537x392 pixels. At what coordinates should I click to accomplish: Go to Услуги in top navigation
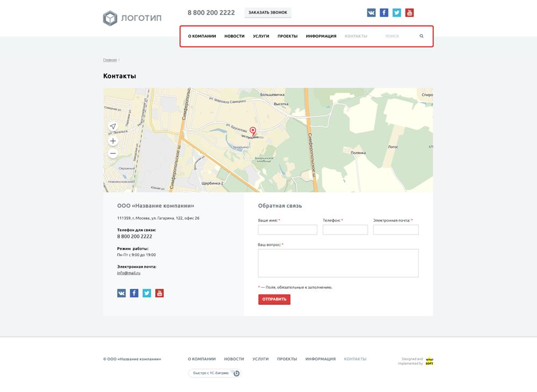tap(261, 37)
